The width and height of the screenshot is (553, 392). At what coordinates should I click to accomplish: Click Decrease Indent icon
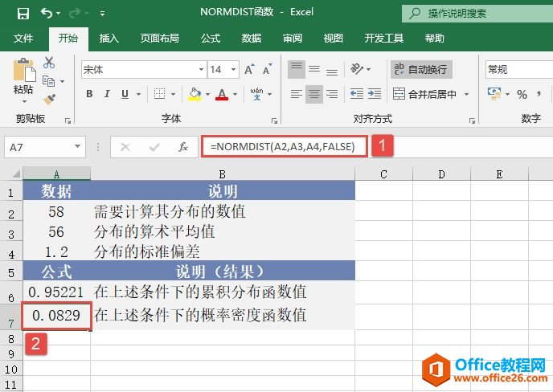357,94
